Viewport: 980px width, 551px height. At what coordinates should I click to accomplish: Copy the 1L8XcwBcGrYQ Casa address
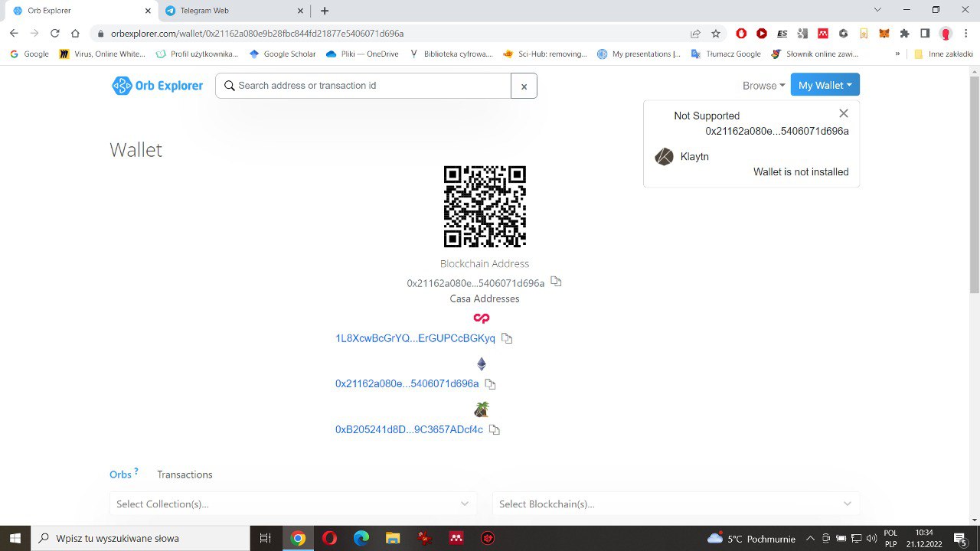pos(507,337)
